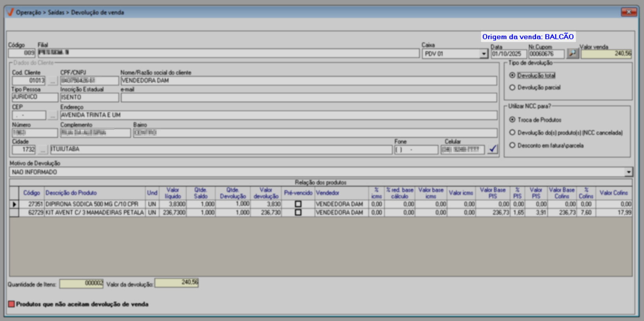644x321 pixels.
Task: Choose Troca de Produtos option
Action: [x=512, y=119]
